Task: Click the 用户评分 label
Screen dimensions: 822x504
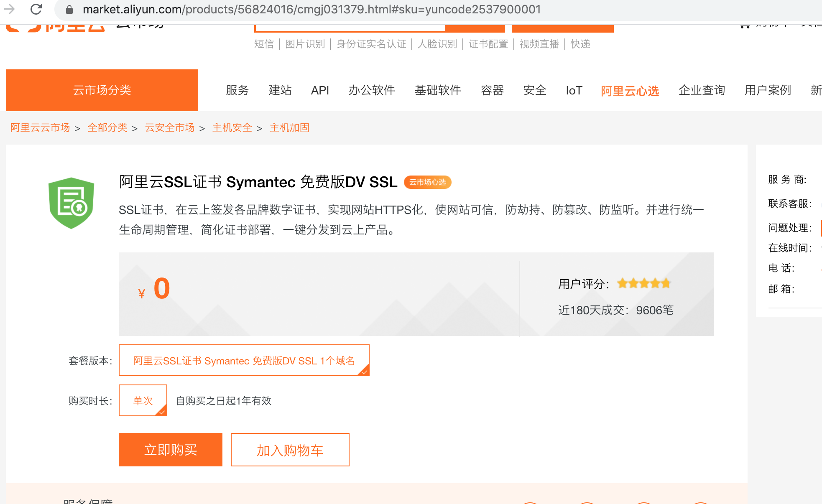Action: coord(584,284)
